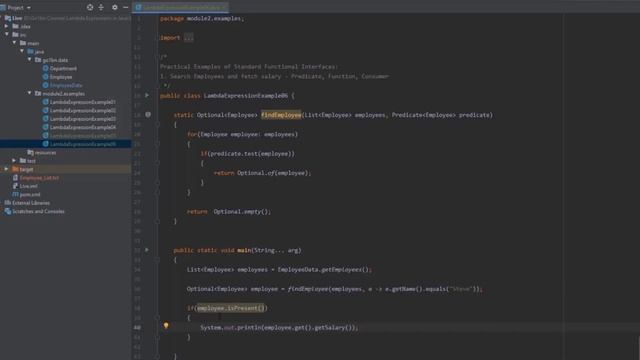Expand the test folder arrow
Screen dimensions: 640x360
pos(14,161)
